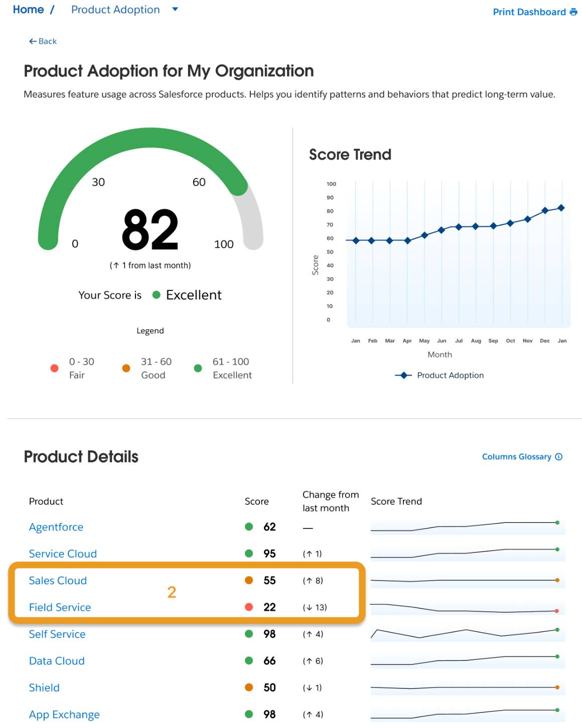Open the Columns Glossary link
This screenshot has width=582, height=728.
pos(517,457)
